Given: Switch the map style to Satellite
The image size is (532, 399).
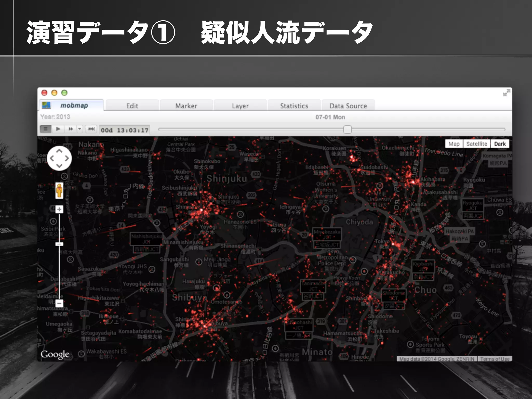Looking at the screenshot, I should (476, 144).
